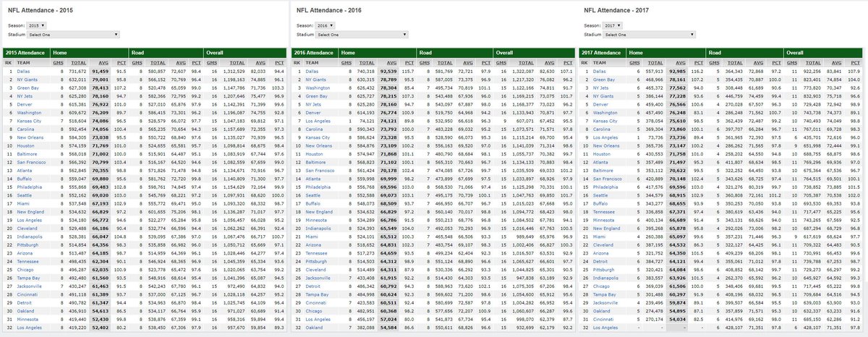Sort 2016 table by Home TOTAL column
Image resolution: width=868 pixels, height=337 pixels.
(x=366, y=63)
